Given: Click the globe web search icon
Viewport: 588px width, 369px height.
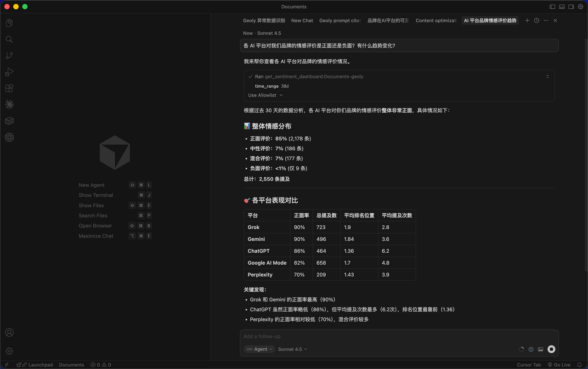Looking at the screenshot, I should coord(531,349).
